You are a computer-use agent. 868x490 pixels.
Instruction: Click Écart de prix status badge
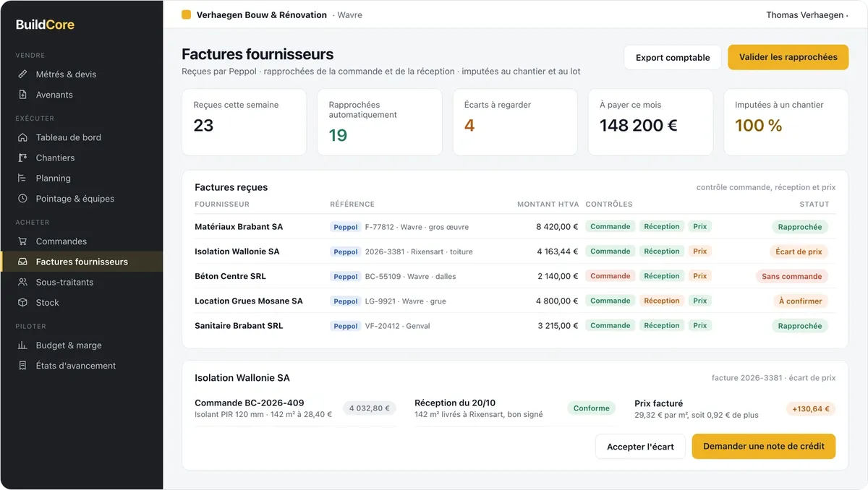pos(799,252)
